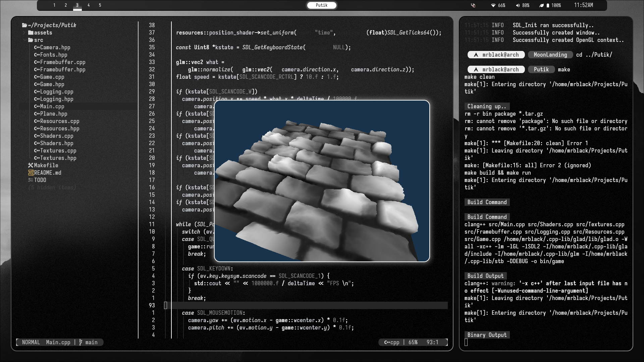Click the Makefile tools icon

31,165
